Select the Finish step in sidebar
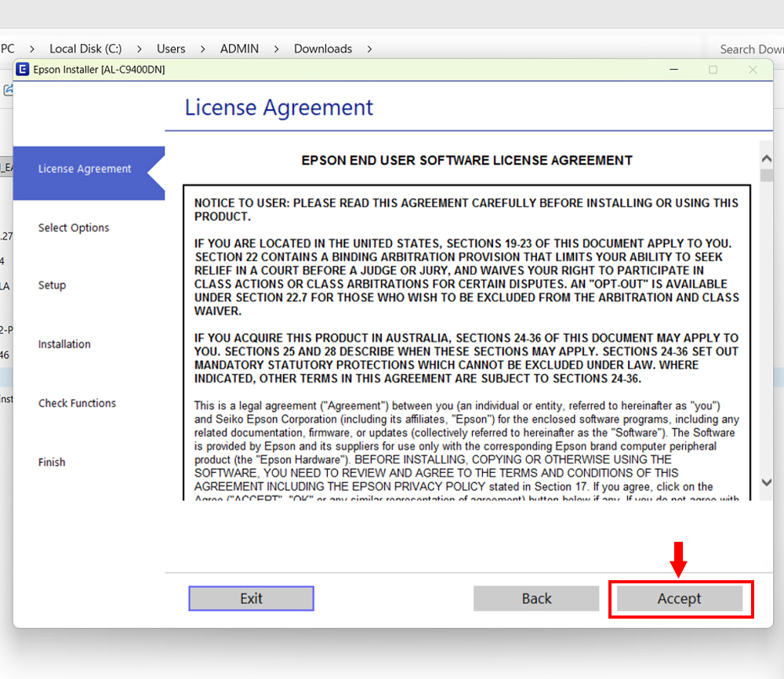 point(52,462)
